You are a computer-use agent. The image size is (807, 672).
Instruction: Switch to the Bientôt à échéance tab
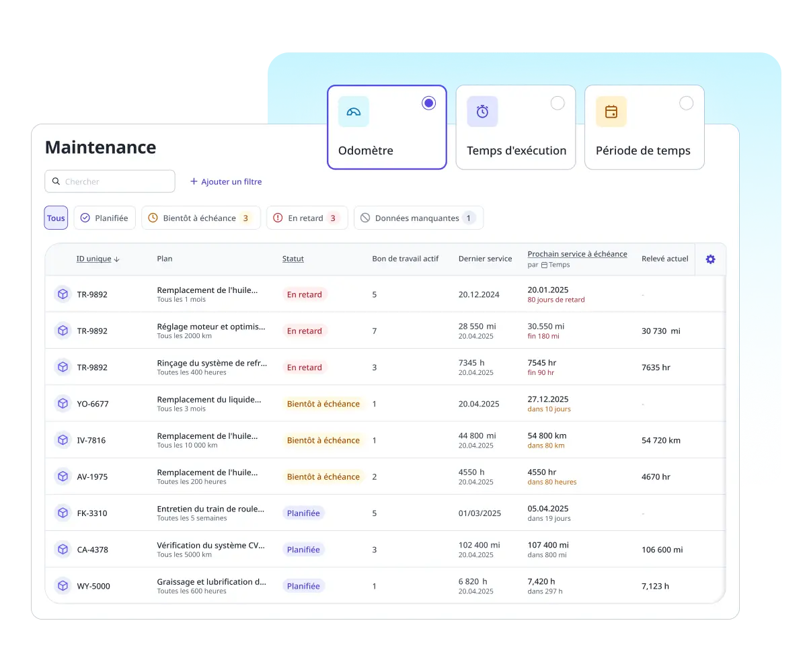click(x=200, y=218)
